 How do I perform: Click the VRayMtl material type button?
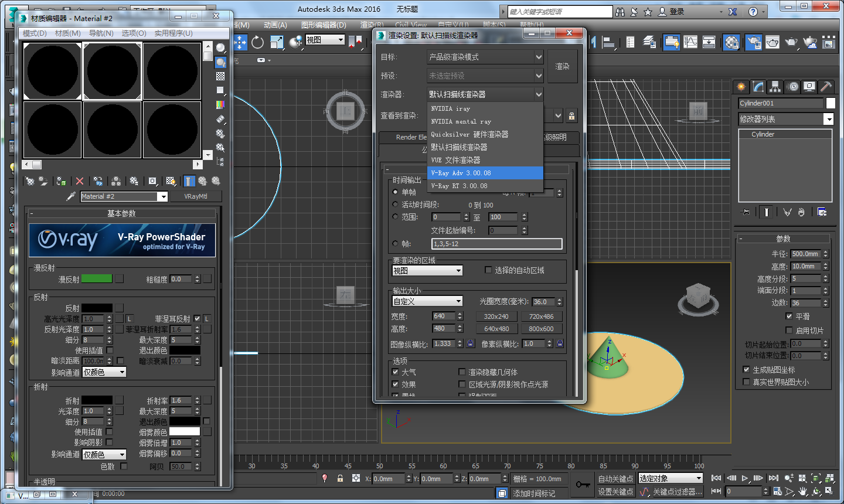click(x=195, y=196)
